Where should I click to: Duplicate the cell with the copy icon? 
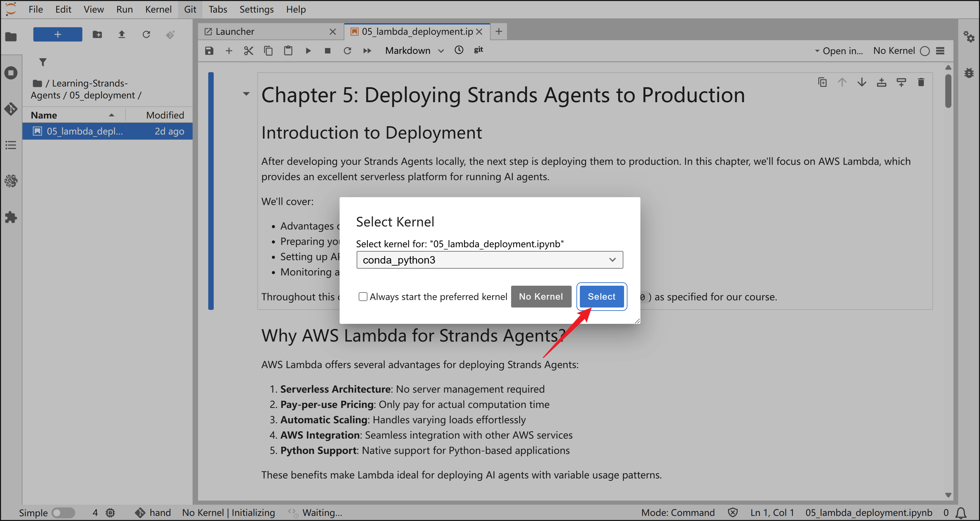822,82
